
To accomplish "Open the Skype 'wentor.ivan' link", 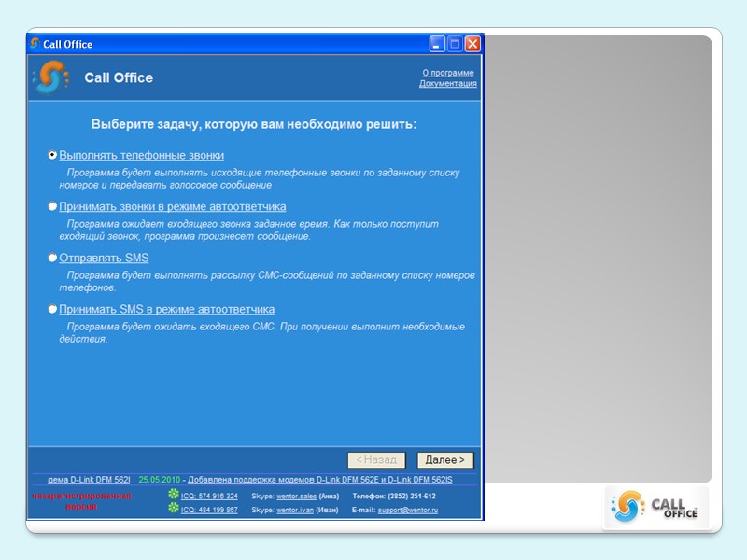I will (295, 510).
